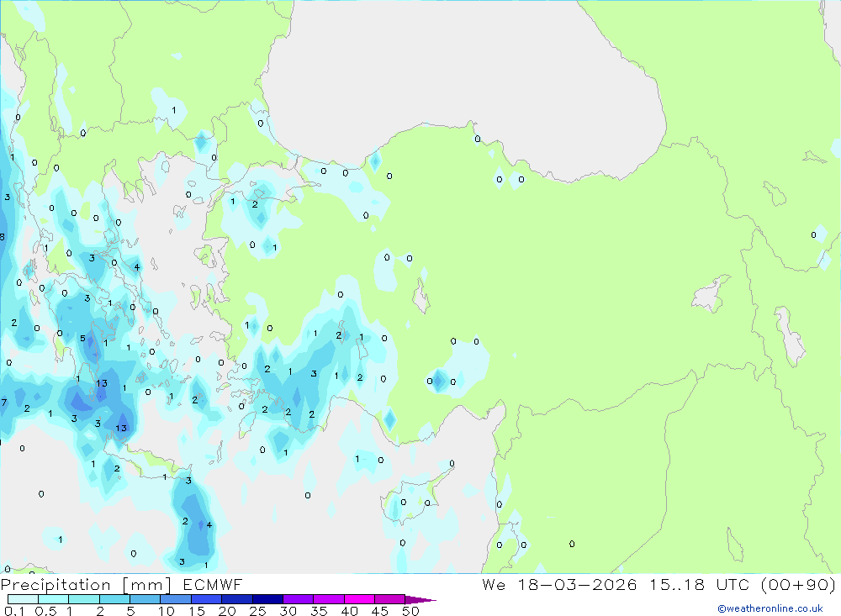Screen dimensions: 841x616
Task: Click the "ECMWF" model label
Action: tap(213, 584)
